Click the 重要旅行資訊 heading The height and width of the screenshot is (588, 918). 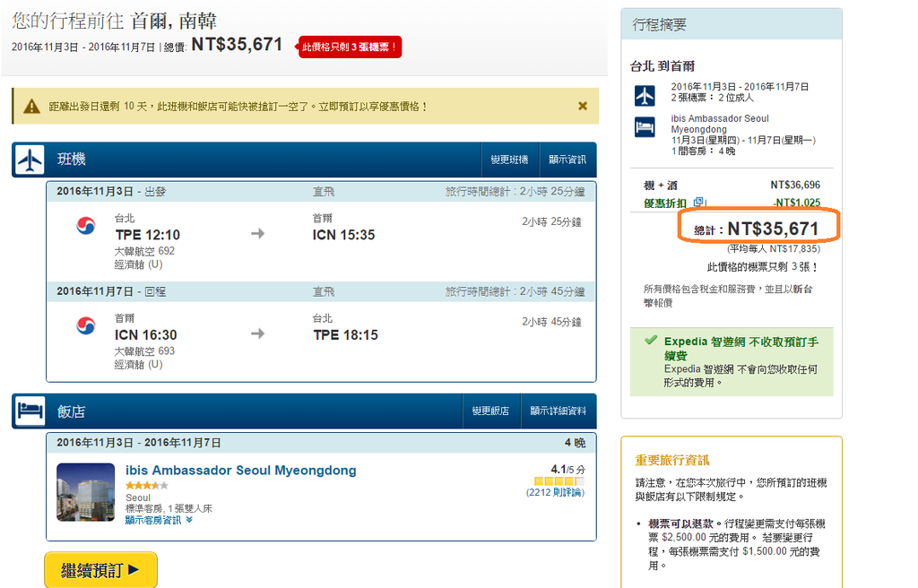[x=672, y=461]
